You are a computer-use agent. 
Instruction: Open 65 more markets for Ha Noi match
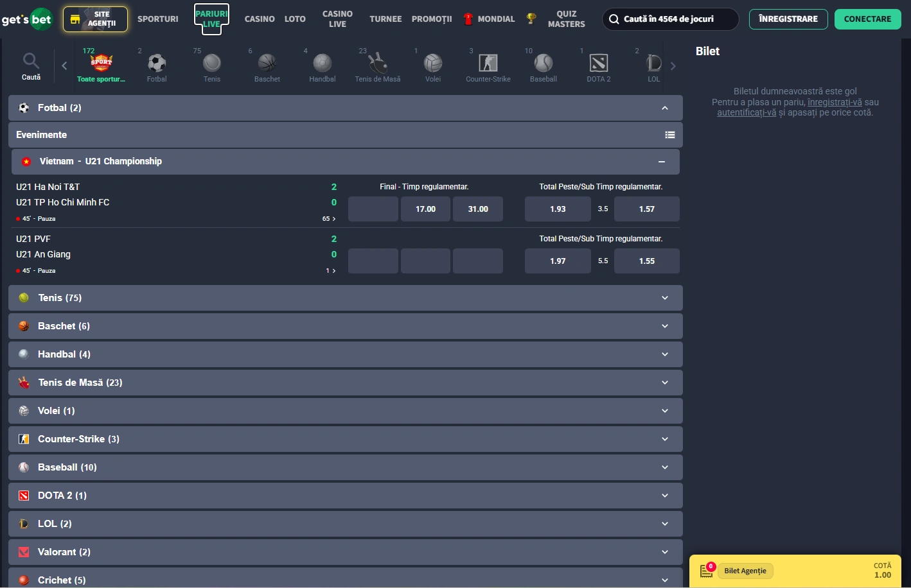click(x=329, y=219)
